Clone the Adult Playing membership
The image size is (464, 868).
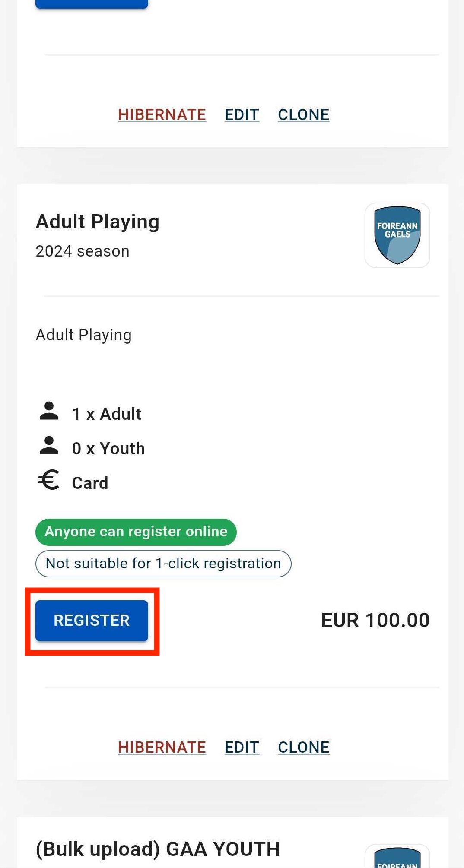[x=303, y=747]
